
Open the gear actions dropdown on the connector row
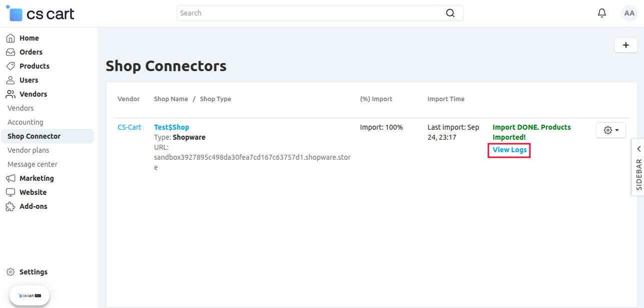coord(610,130)
